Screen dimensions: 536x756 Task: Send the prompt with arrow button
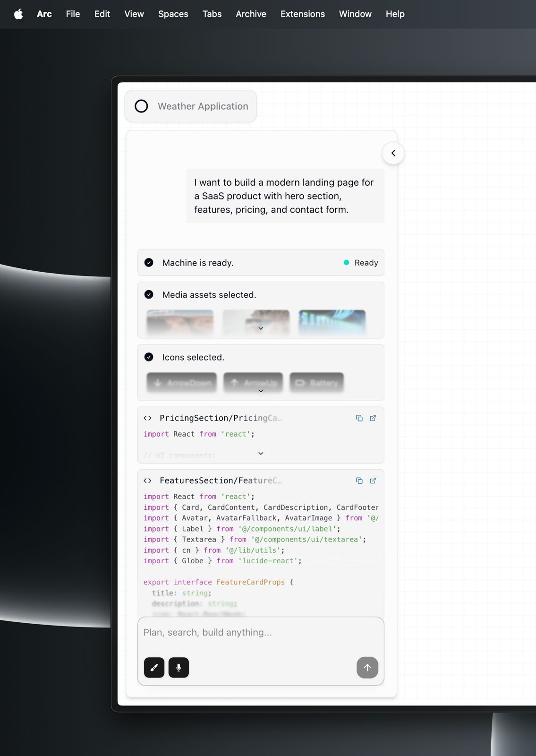[x=367, y=668]
